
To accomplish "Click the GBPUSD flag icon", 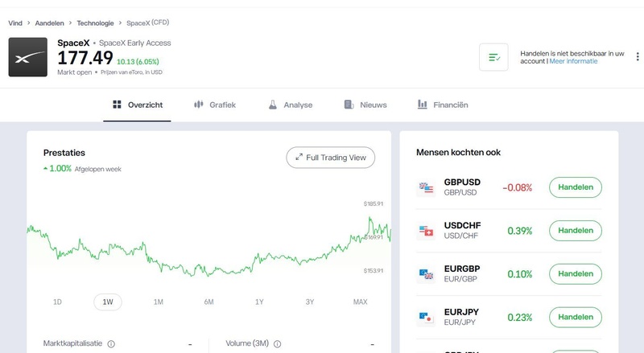I will pyautogui.click(x=426, y=187).
